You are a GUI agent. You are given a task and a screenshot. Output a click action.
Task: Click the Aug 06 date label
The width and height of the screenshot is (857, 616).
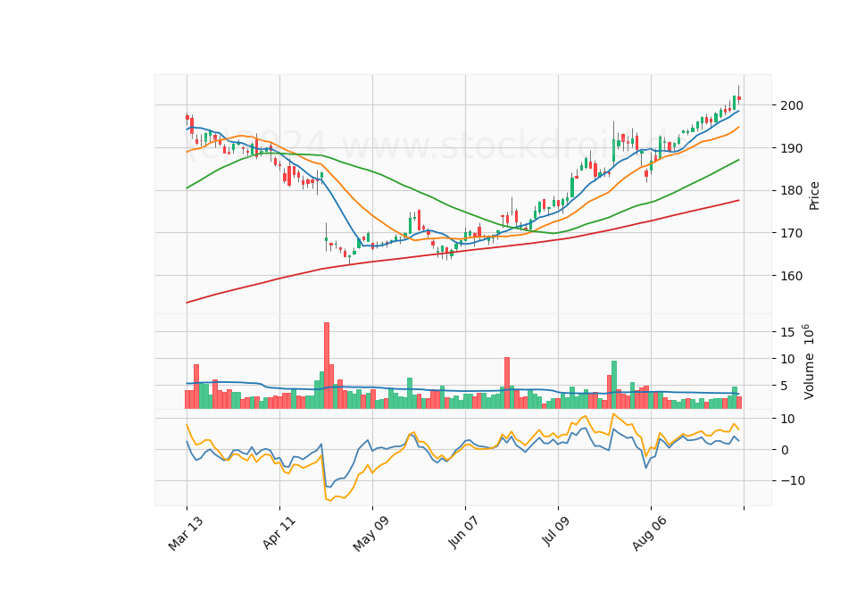click(649, 534)
